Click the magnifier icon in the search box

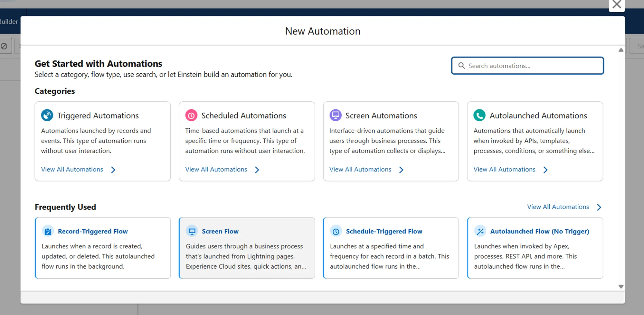click(461, 66)
